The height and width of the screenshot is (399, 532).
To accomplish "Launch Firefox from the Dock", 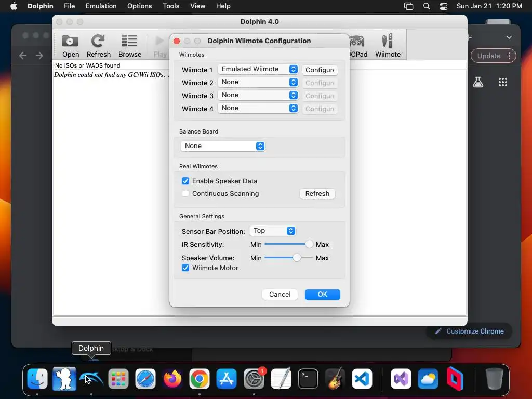I will 172,378.
